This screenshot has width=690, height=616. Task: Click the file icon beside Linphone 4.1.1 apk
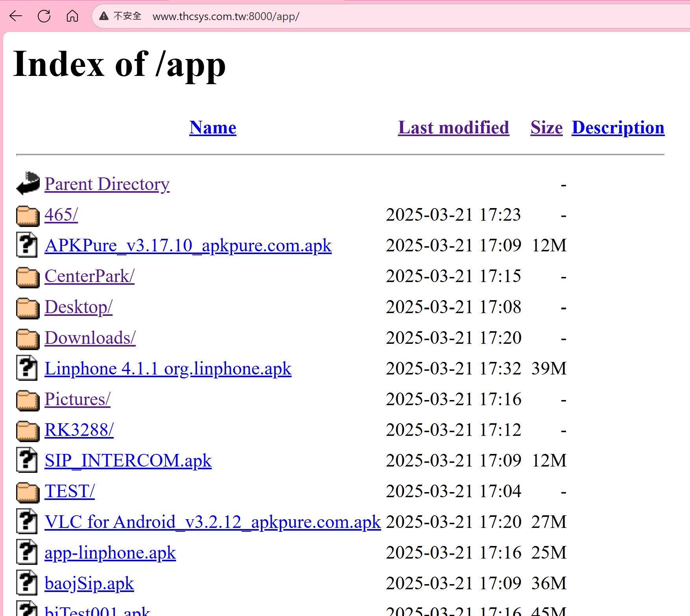(x=27, y=368)
